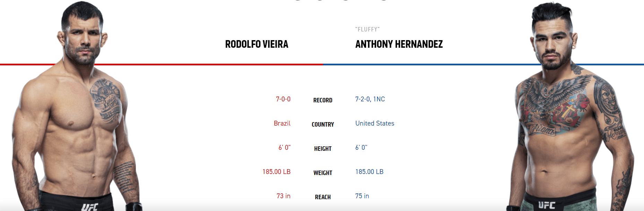Image resolution: width=644 pixels, height=211 pixels.
Task: Click the "FLUFFY" nickname text
Action: 367,29
